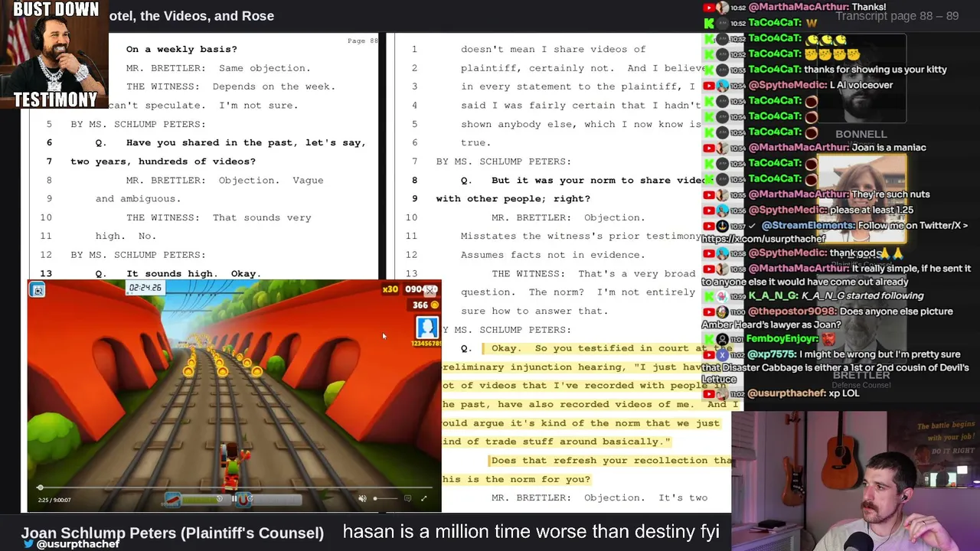Click the jetpack power-up bar icon

pyautogui.click(x=173, y=499)
